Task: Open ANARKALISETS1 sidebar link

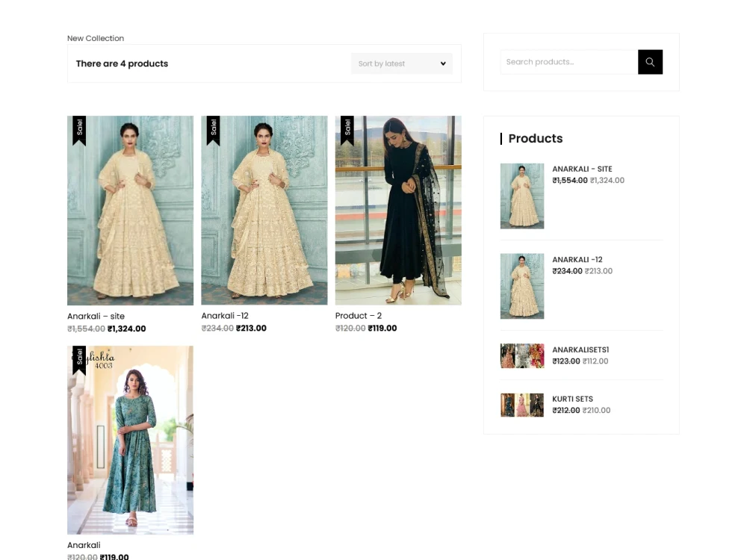Action: coord(580,349)
